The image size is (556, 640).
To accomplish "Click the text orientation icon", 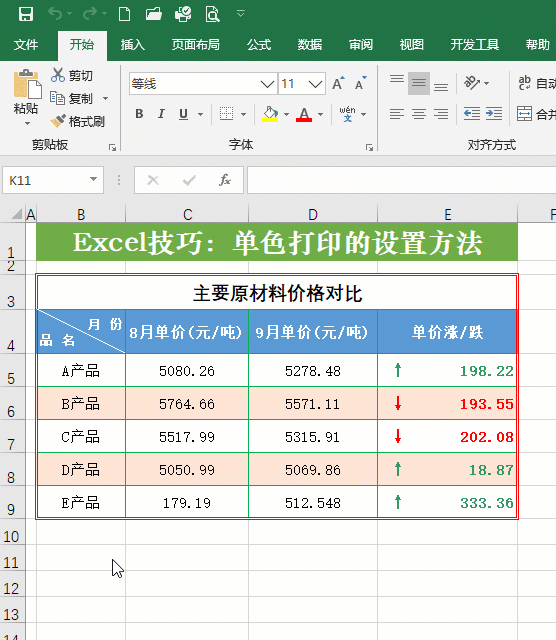I will 472,83.
